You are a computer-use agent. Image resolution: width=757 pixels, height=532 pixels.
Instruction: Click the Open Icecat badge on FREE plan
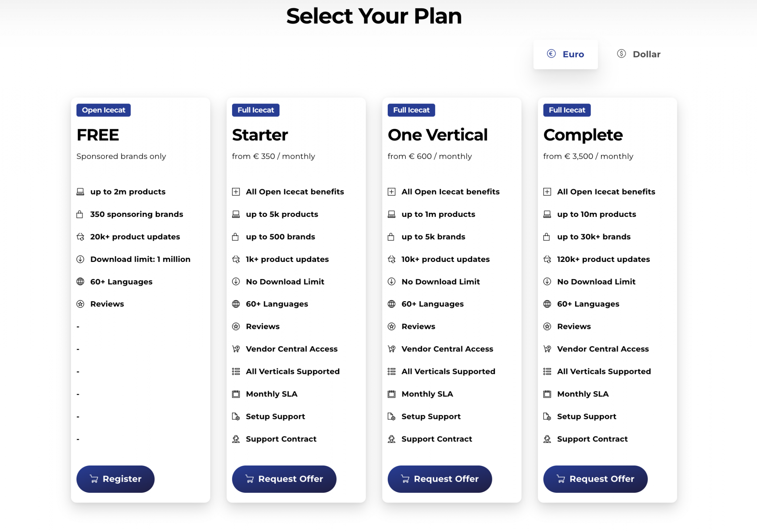[x=103, y=110]
